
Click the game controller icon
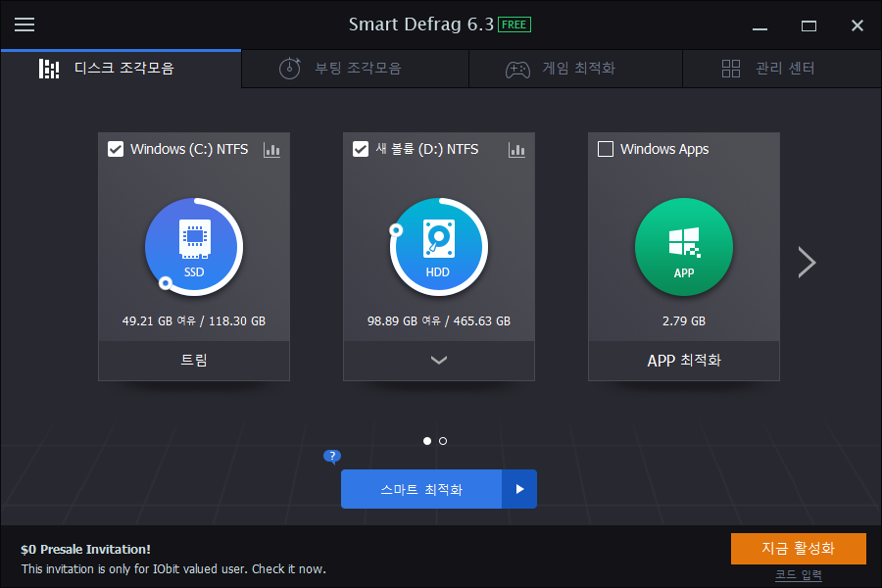click(517, 70)
